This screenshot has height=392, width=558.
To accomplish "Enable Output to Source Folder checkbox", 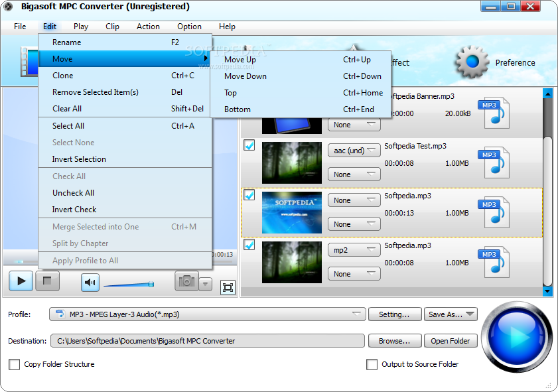I will click(x=372, y=364).
